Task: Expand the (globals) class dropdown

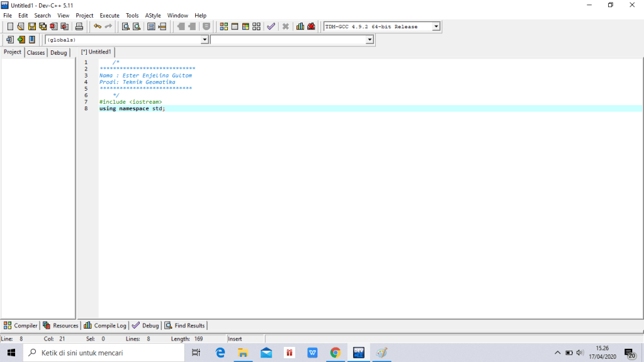Action: 204,40
